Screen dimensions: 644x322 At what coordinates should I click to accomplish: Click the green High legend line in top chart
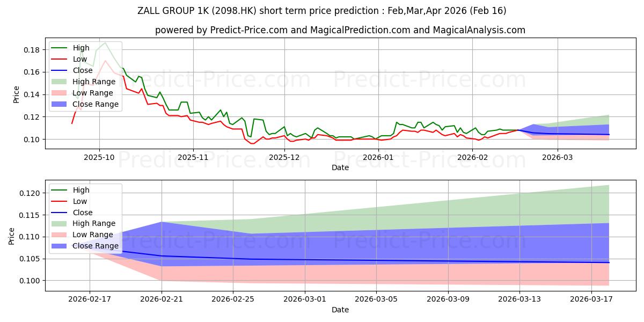click(60, 48)
